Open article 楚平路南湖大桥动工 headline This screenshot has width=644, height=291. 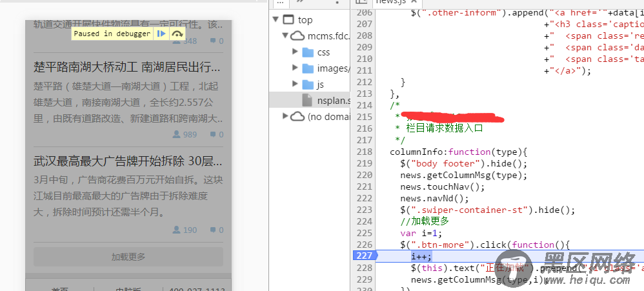click(127, 67)
